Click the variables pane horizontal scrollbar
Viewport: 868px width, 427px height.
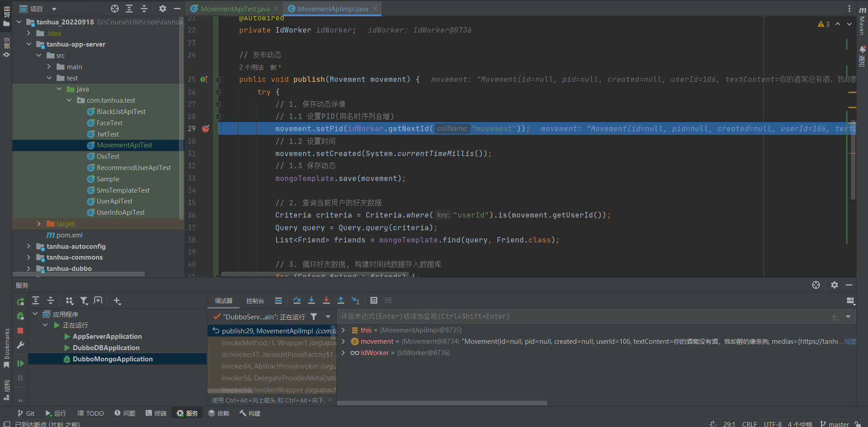pos(443,403)
